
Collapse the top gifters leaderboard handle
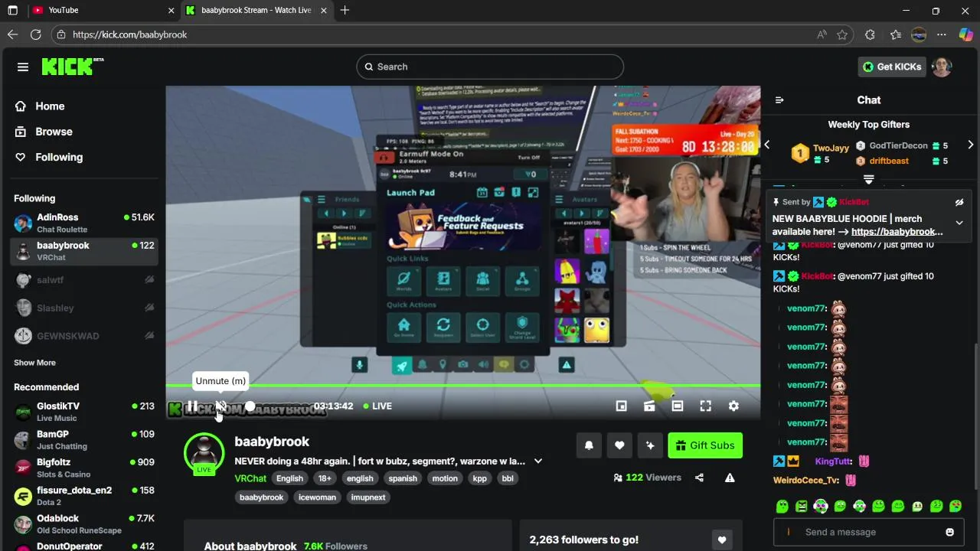(x=869, y=179)
